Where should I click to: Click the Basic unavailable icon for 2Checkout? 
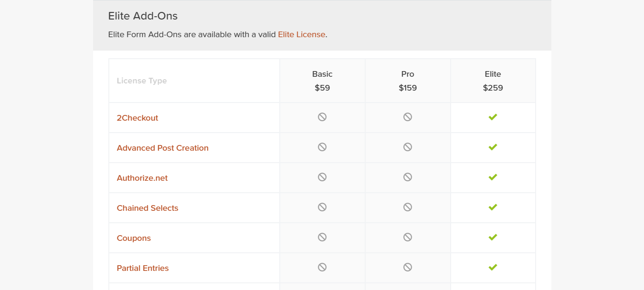[322, 117]
